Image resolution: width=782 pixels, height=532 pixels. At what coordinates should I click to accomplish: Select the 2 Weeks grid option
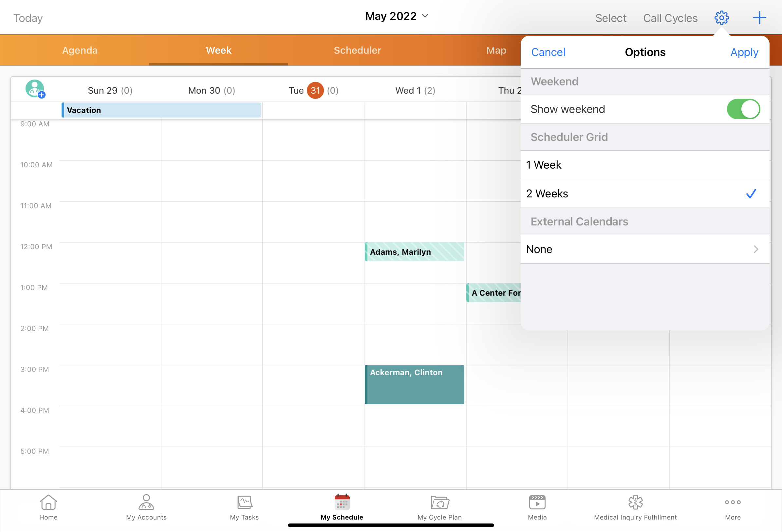[x=644, y=193]
